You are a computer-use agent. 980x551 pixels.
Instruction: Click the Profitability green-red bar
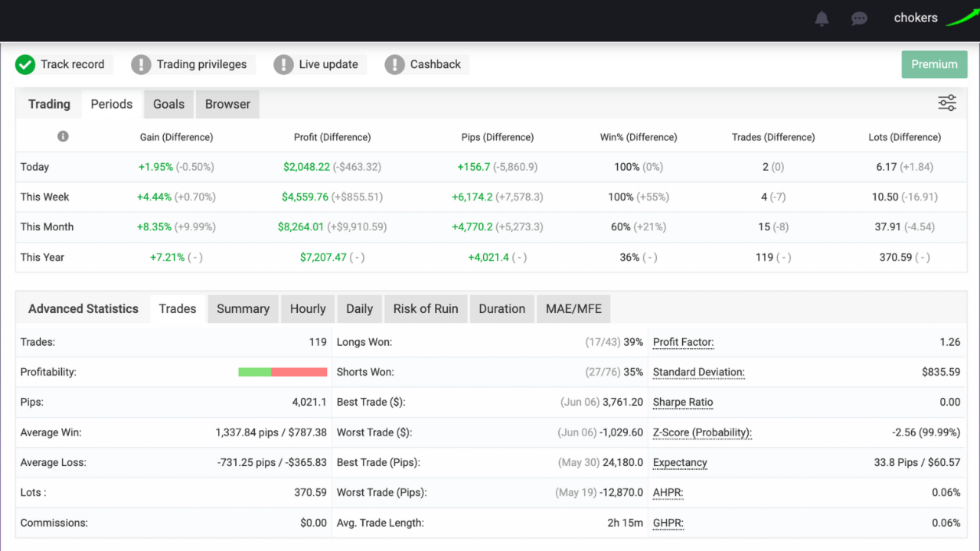tap(283, 372)
